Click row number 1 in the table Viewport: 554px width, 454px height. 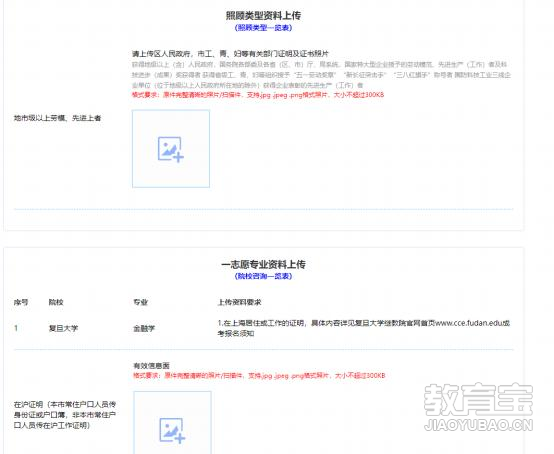16,328
